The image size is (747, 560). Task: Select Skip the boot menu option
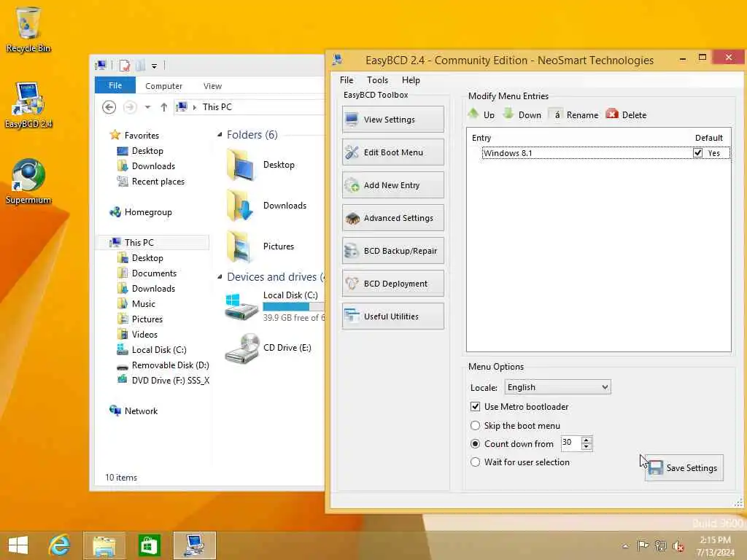pos(475,426)
